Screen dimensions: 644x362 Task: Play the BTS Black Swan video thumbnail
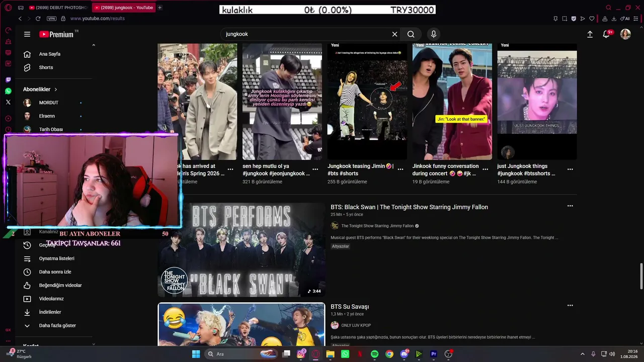(x=242, y=250)
